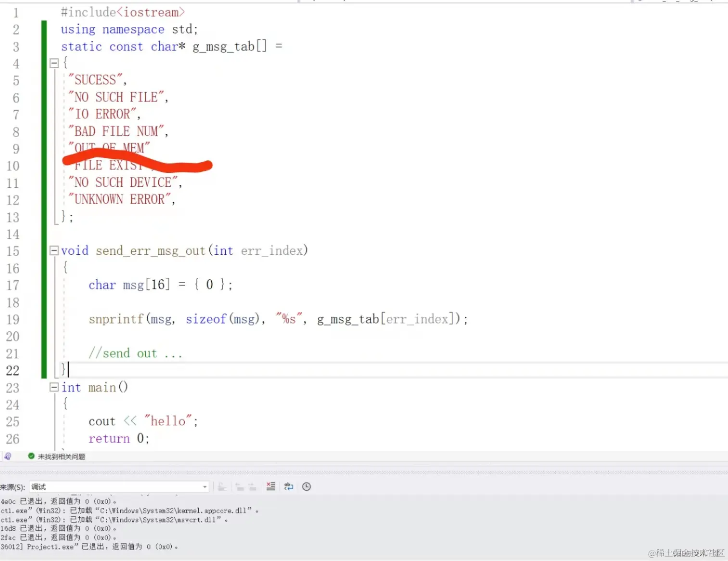The image size is (728, 561).
Task: Click the 2fac thread exited output line
Action: point(58,537)
